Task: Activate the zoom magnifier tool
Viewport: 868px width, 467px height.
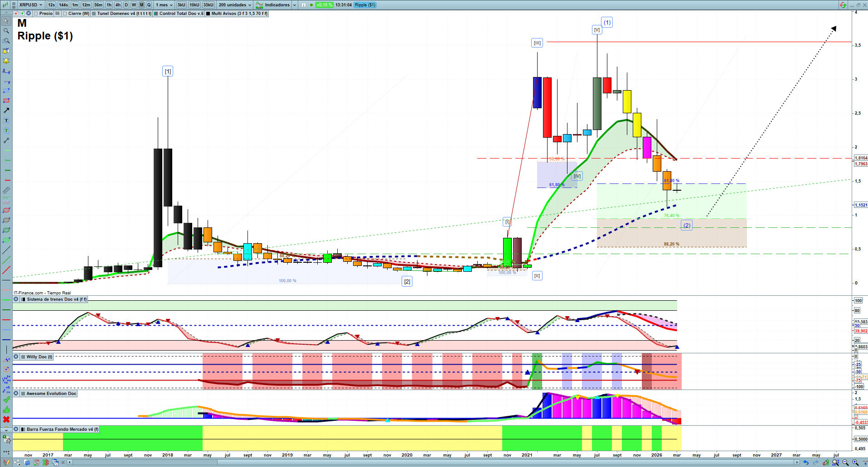Action: [x=6, y=31]
